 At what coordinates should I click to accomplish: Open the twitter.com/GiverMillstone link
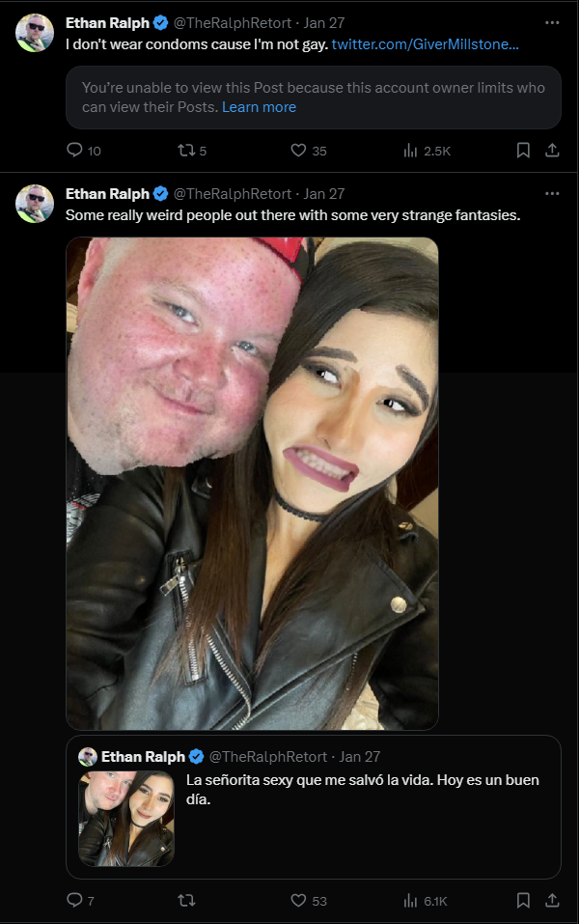426,44
